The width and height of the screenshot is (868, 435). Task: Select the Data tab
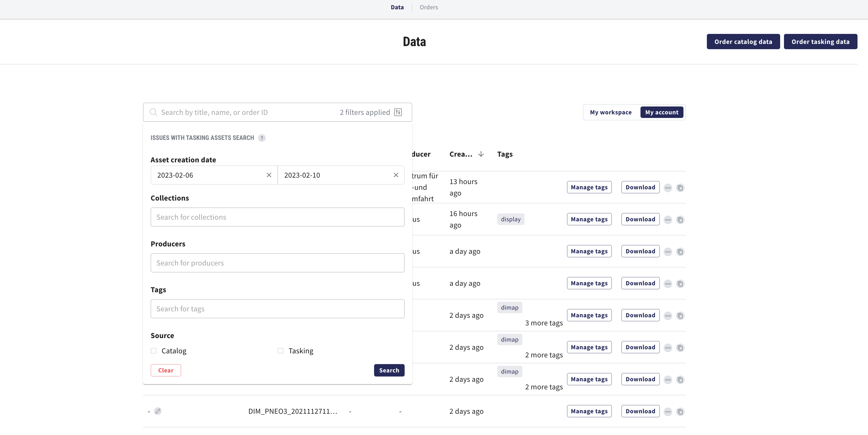pos(397,7)
